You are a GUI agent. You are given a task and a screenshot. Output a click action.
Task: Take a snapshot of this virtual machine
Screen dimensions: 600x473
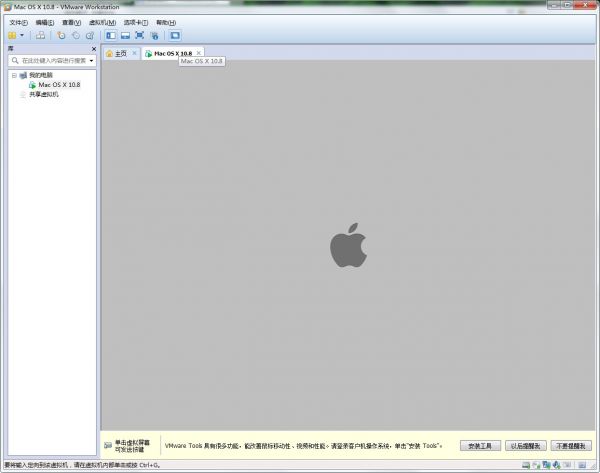(x=61, y=36)
